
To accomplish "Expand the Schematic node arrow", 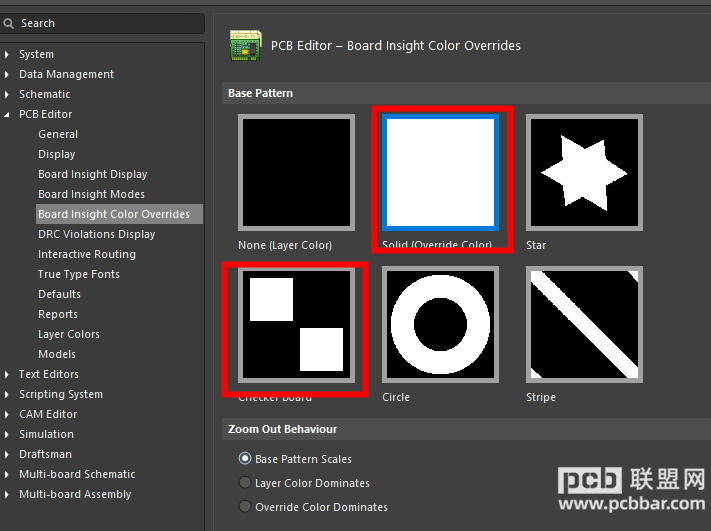I will (x=6, y=94).
